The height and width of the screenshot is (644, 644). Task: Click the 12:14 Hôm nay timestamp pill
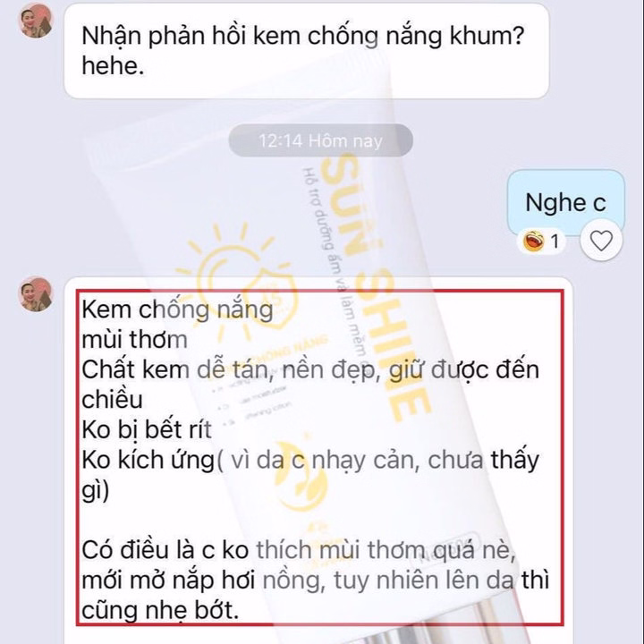320,141
